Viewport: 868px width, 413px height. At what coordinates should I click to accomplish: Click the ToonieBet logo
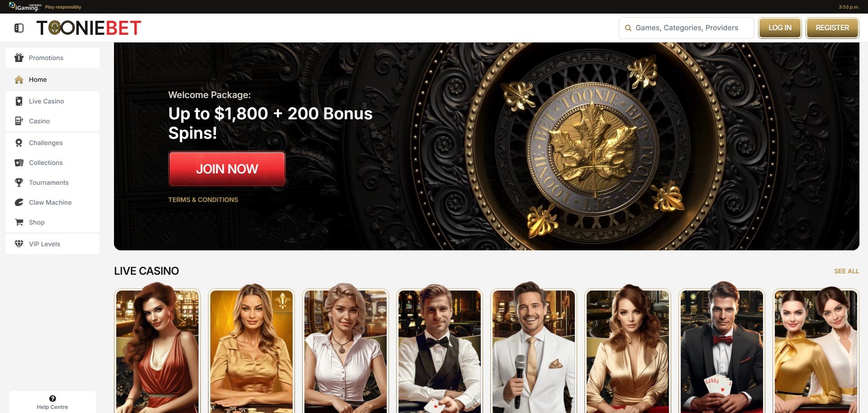[89, 28]
